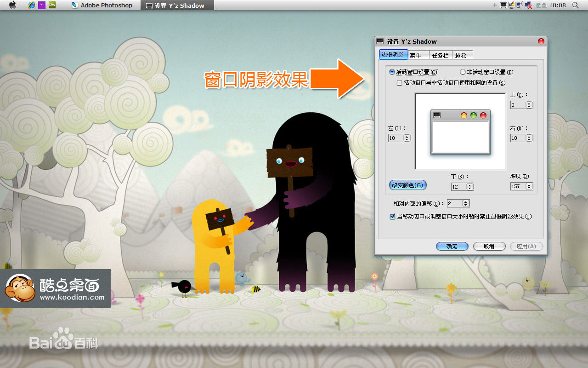Select the 边框阴影 tab
588x368 pixels.
pos(393,55)
